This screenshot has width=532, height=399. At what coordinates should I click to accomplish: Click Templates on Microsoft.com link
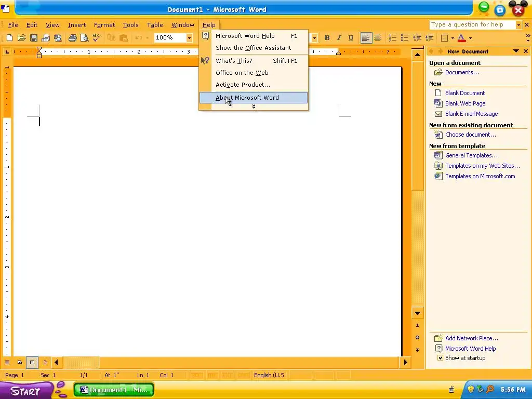click(x=480, y=176)
